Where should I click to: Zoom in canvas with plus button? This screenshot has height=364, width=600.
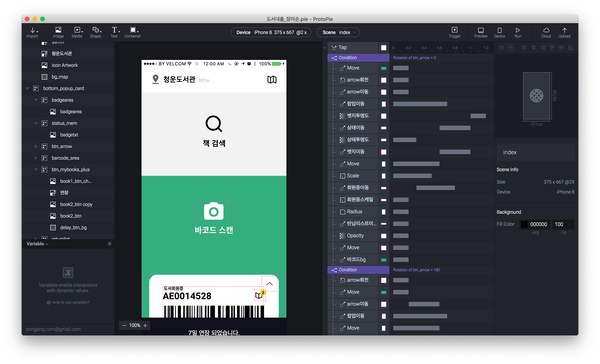[145, 325]
